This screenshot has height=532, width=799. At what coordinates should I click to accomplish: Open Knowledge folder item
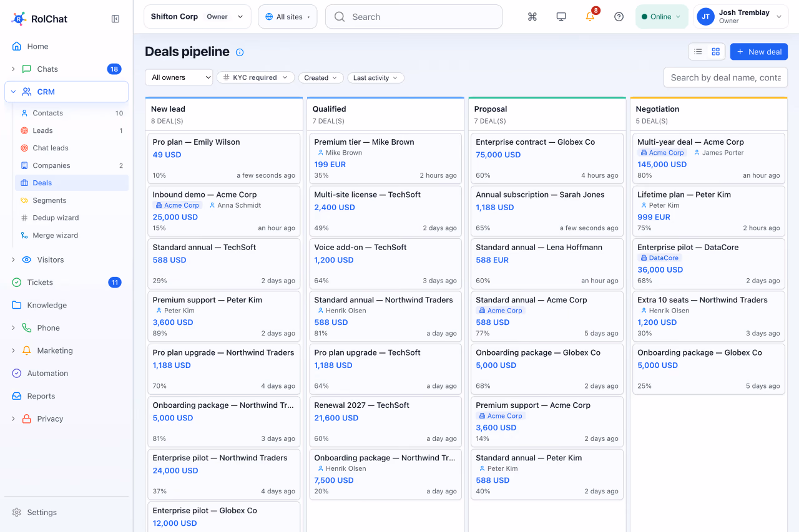(66, 305)
